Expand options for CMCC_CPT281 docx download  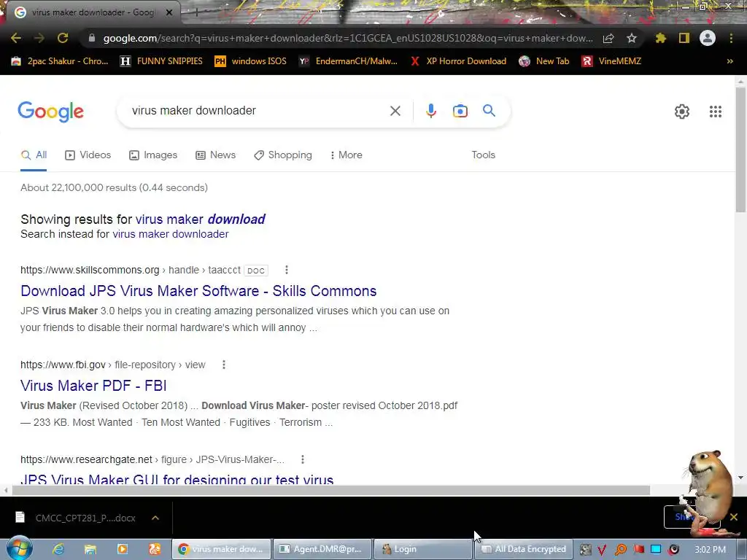(155, 518)
